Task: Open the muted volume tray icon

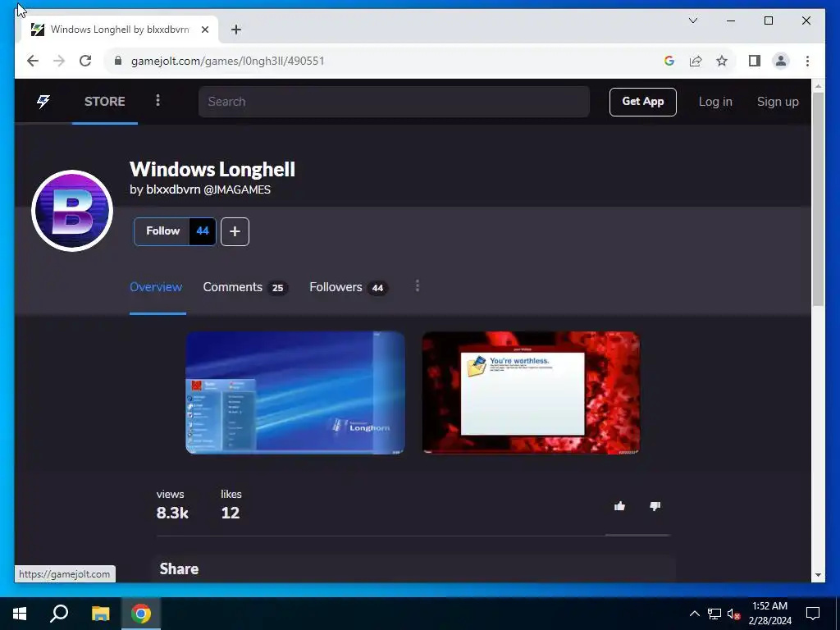Action: click(x=734, y=614)
